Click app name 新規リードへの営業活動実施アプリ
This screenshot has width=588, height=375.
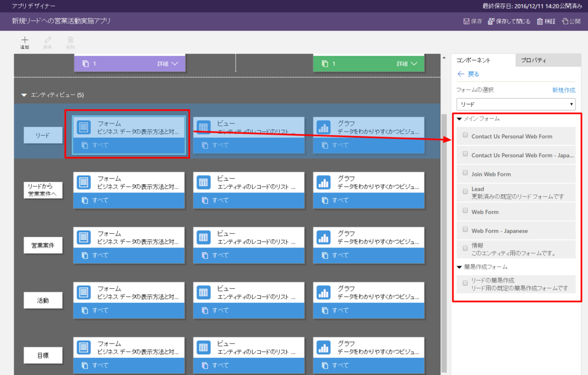pos(61,21)
